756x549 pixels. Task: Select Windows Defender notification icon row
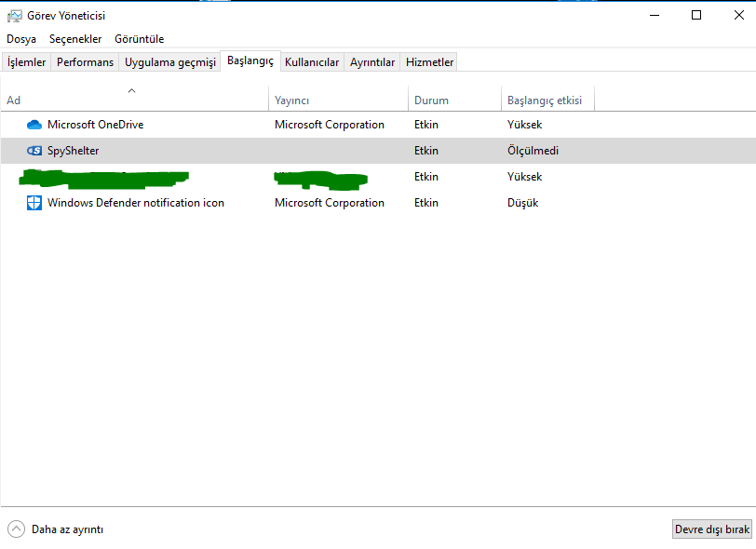(378, 203)
